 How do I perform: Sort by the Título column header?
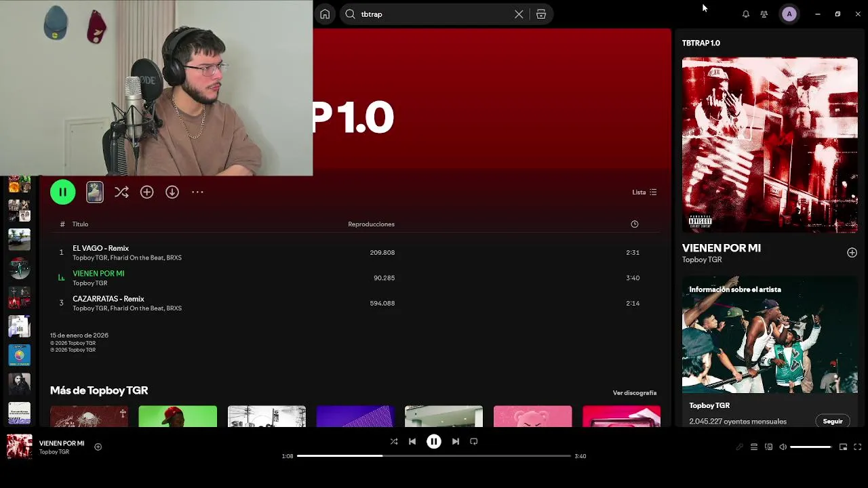click(x=80, y=224)
